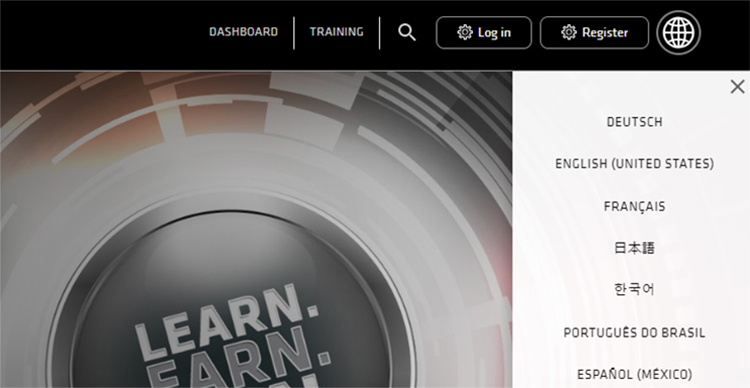The image size is (750, 388).
Task: Click the concentric ring banner artwork
Action: (256, 230)
